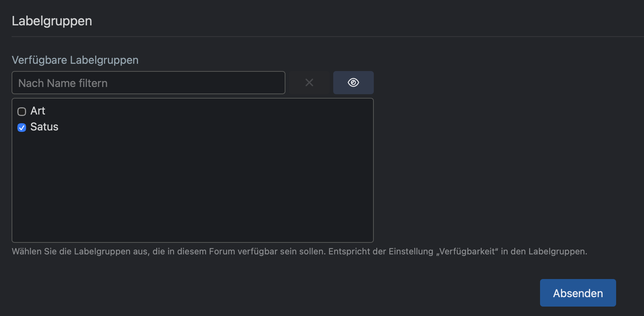Enable the Art label group checkbox
644x316 pixels.
[22, 111]
